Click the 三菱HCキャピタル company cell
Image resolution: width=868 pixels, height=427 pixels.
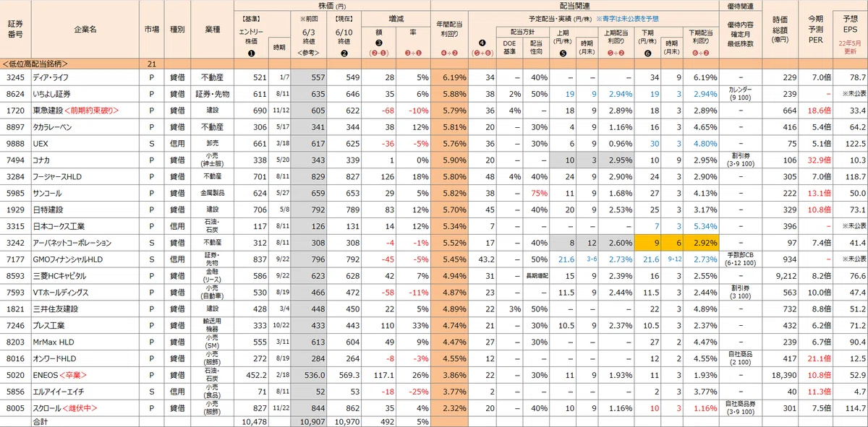click(x=85, y=276)
